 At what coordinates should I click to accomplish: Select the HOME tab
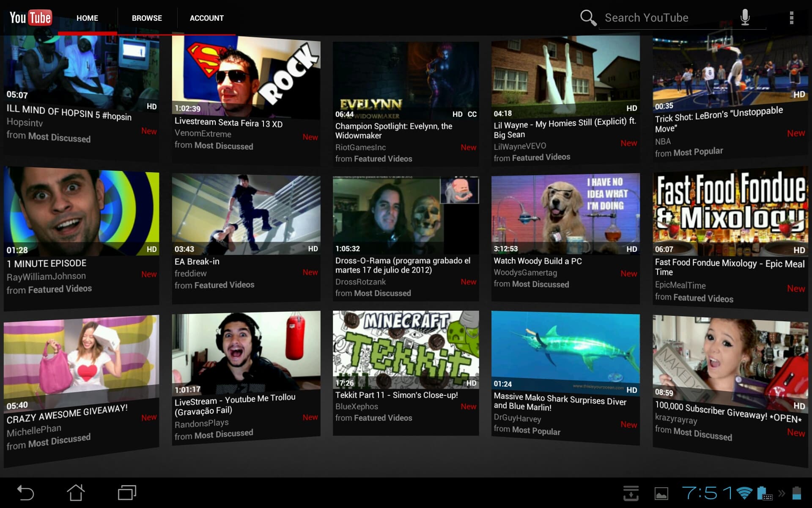(x=87, y=18)
